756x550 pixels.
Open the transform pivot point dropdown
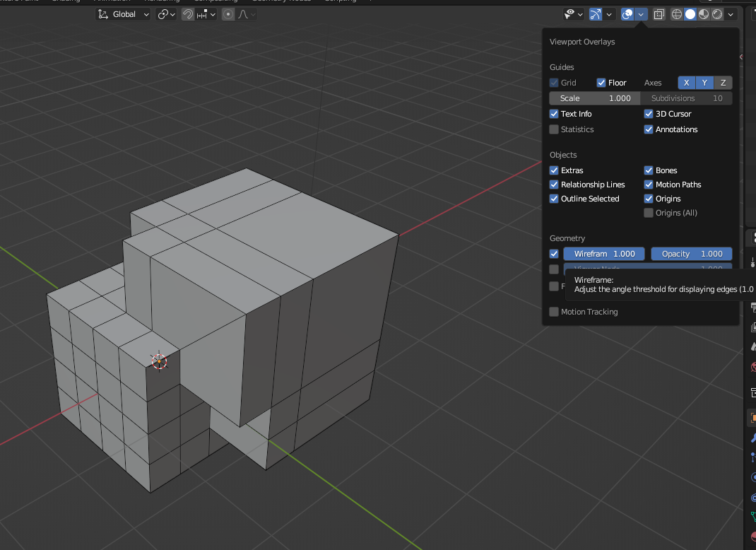166,14
